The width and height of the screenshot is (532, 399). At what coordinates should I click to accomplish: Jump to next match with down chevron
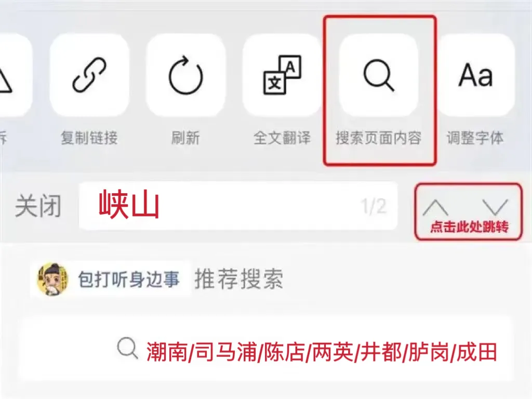tap(495, 208)
